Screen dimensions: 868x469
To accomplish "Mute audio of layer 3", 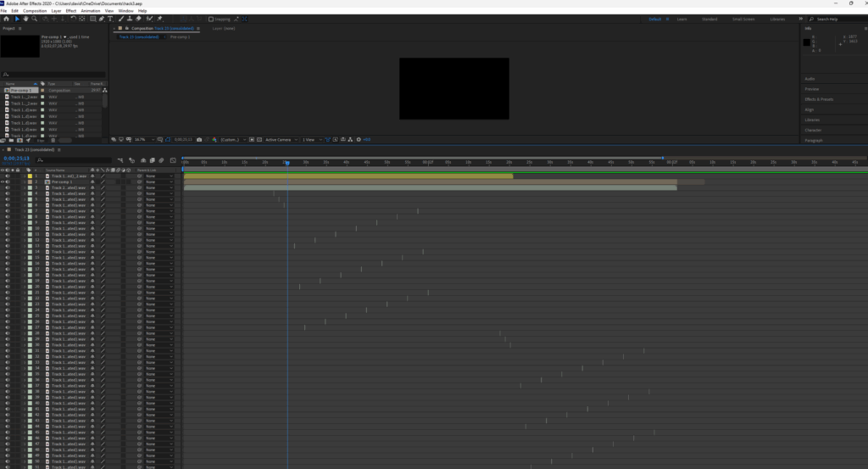I will [x=7, y=187].
